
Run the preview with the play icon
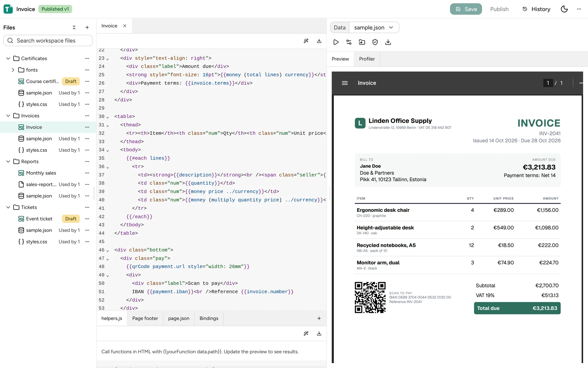tap(336, 42)
